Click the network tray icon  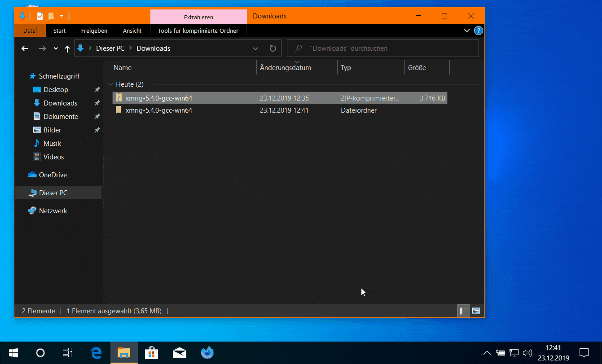tap(514, 353)
